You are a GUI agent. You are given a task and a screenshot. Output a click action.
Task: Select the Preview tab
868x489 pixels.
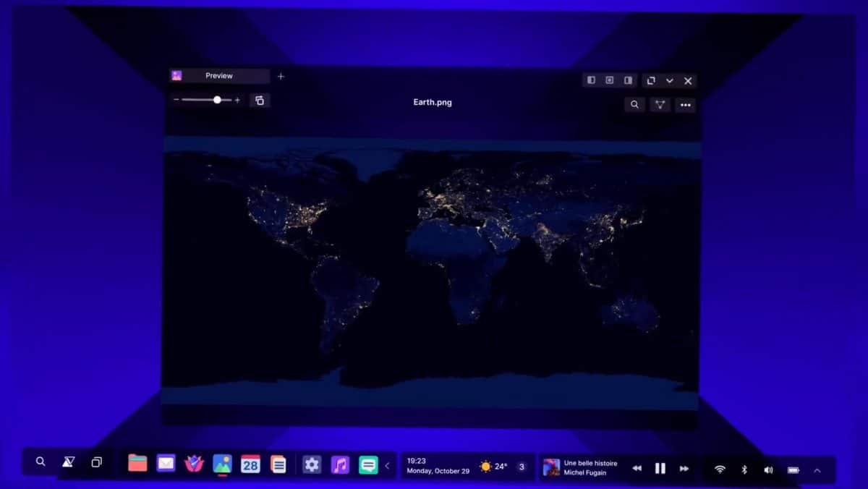[x=218, y=75]
